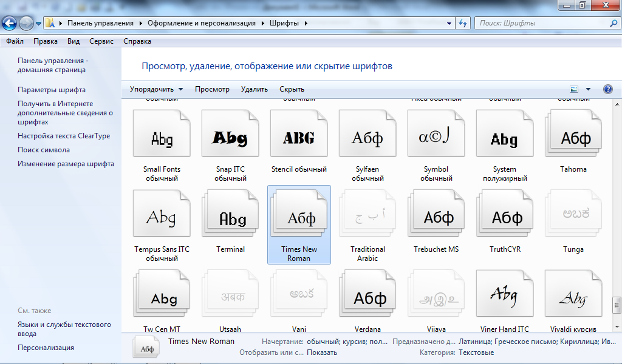
Task: Open the Справка menu
Action: (137, 41)
